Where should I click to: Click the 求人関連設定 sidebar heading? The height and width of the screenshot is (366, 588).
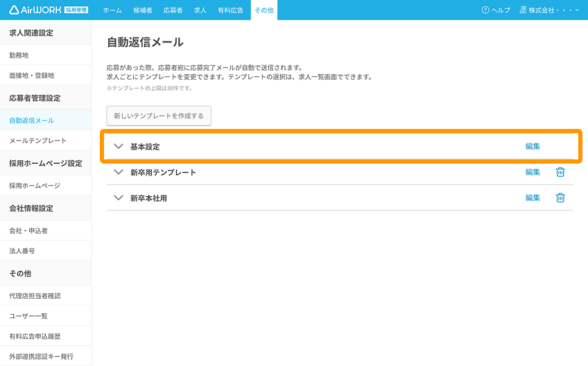pyautogui.click(x=31, y=33)
